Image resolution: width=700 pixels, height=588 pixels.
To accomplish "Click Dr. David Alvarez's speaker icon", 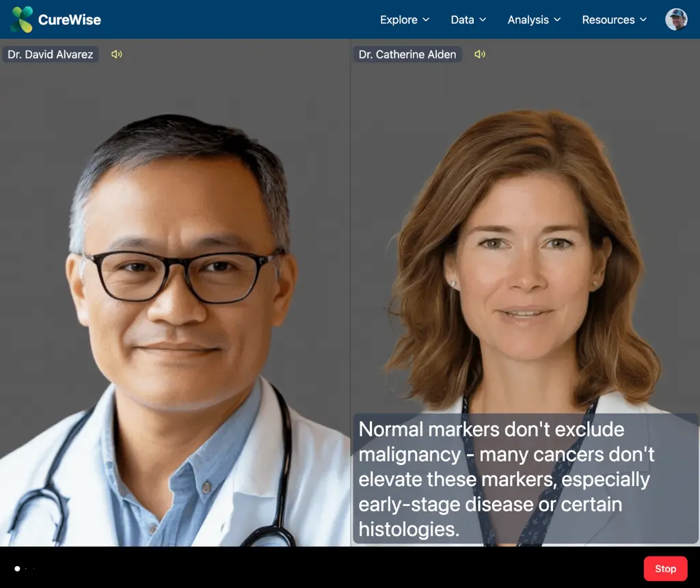I will point(117,55).
